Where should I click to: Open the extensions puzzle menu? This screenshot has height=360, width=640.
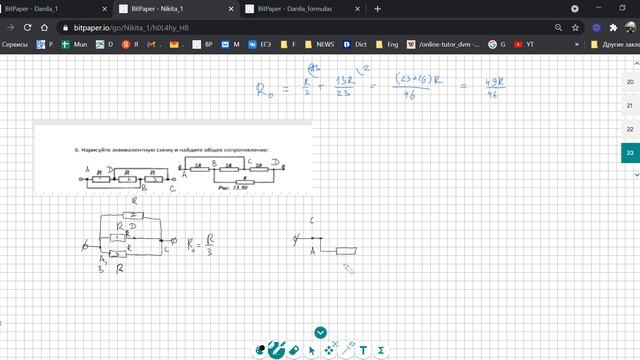click(613, 27)
